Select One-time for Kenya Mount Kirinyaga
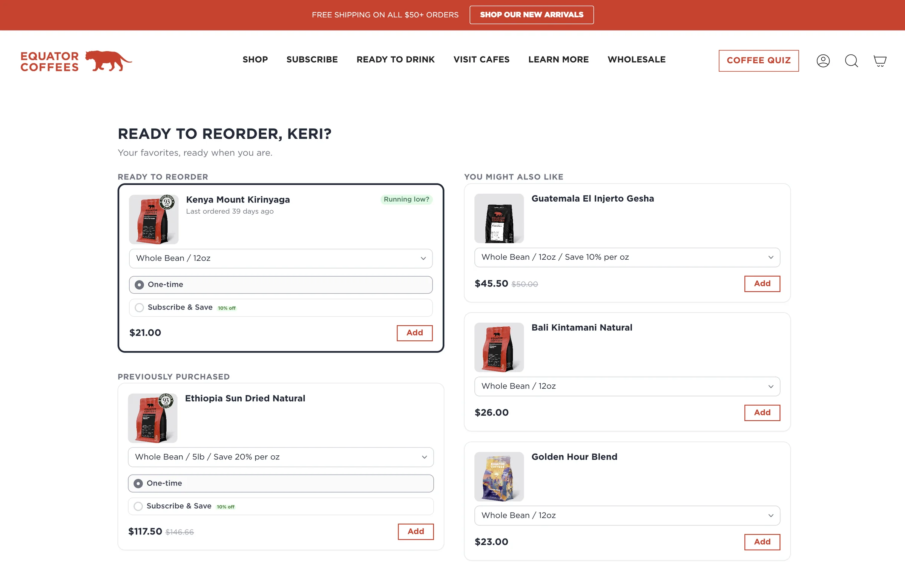This screenshot has height=588, width=905. pos(281,285)
